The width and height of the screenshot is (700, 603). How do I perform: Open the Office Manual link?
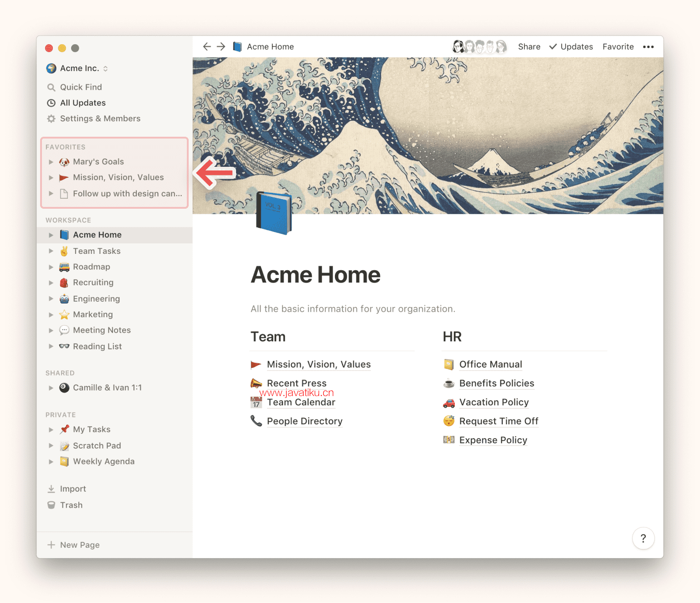click(x=490, y=365)
